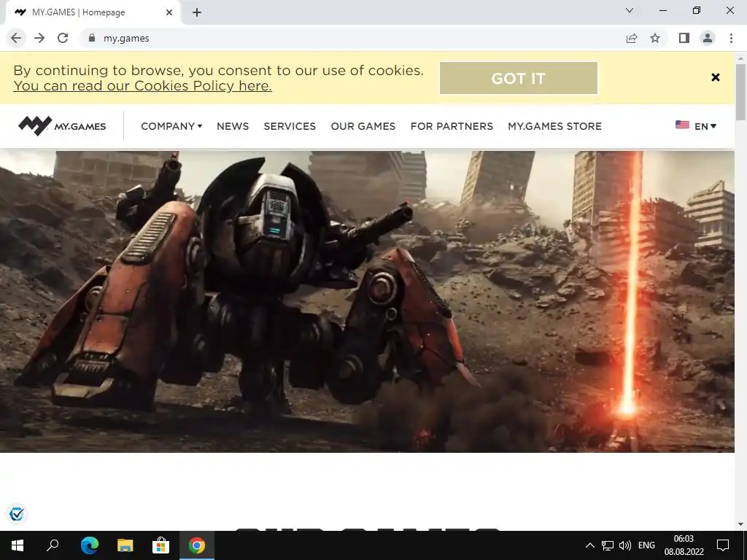Dismiss cookie banner with X

pos(715,77)
